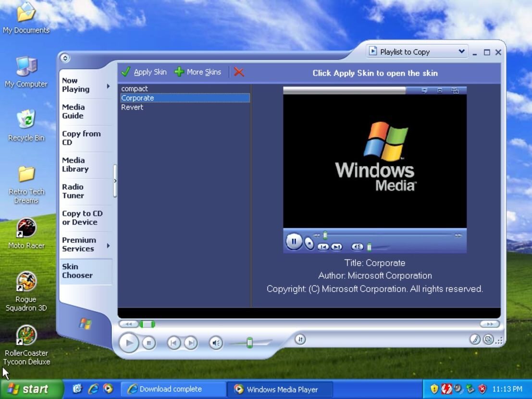Switch to skin mode with bottom-right icon
The width and height of the screenshot is (532, 399).
[x=488, y=339]
